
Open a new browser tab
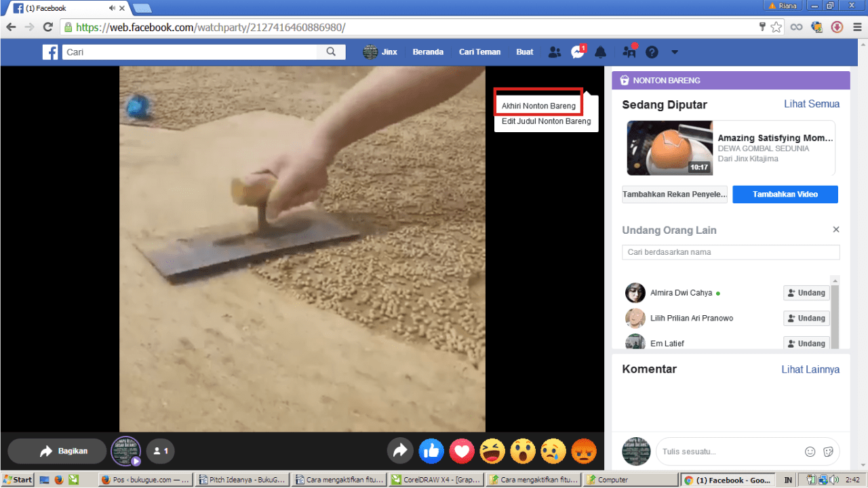click(x=142, y=8)
